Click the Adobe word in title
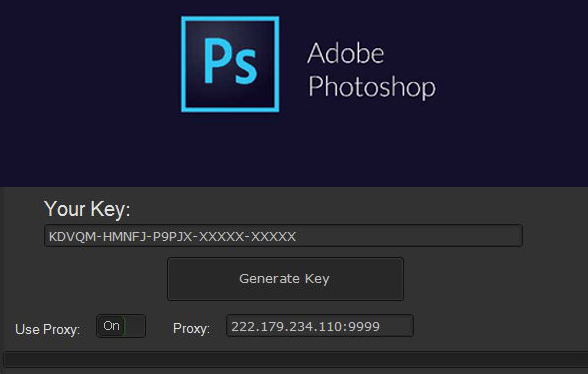The width and height of the screenshot is (588, 374). 346,53
